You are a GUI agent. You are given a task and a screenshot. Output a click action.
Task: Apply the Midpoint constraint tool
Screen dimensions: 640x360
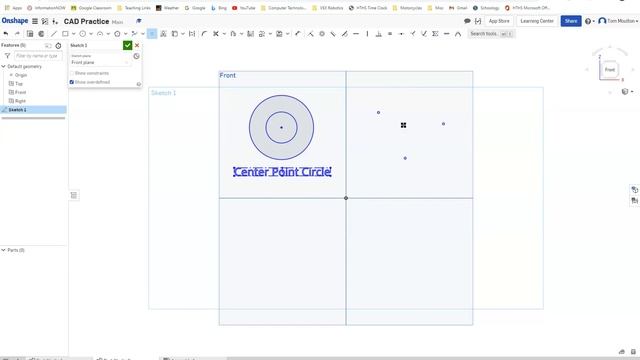[x=401, y=34]
